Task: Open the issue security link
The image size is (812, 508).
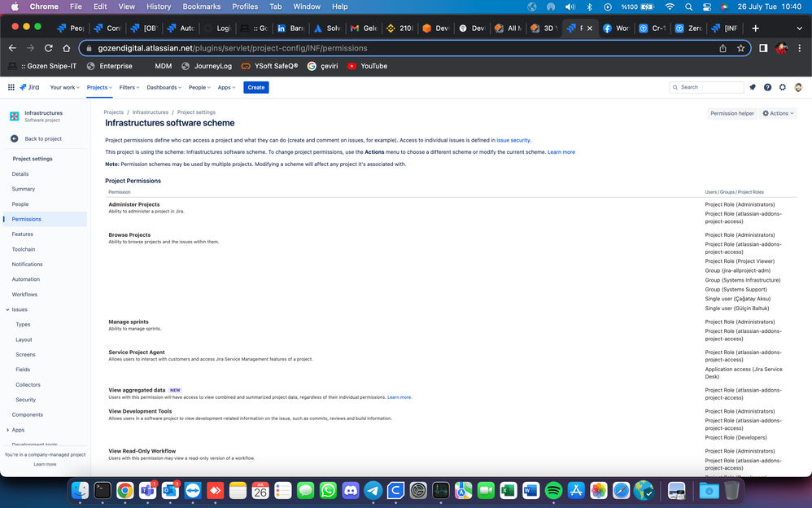Action: [513, 140]
